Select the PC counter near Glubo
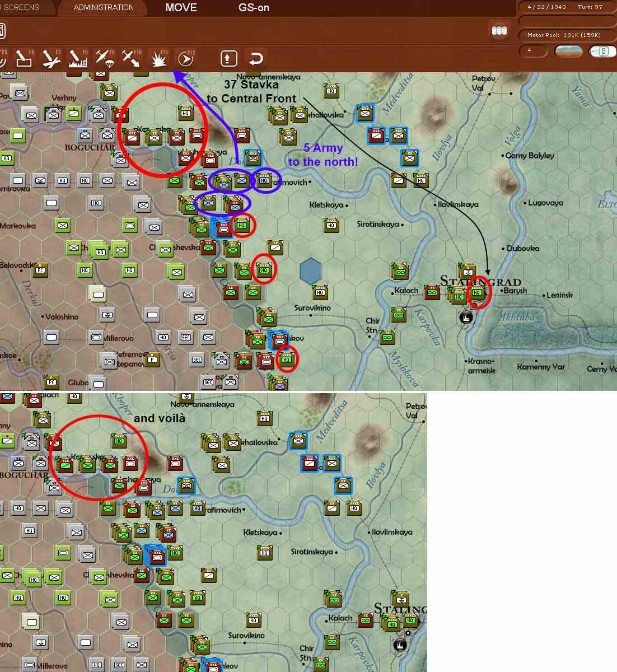 coord(52,382)
